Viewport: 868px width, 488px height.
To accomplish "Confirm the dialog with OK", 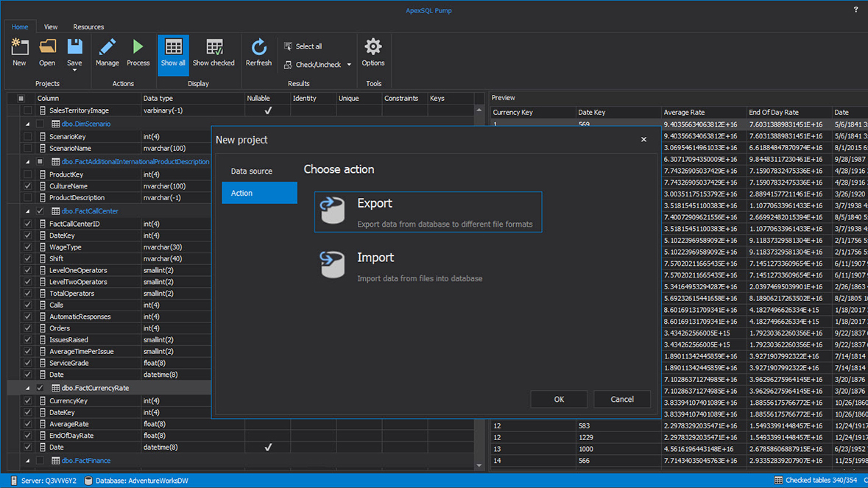I will pyautogui.click(x=559, y=399).
